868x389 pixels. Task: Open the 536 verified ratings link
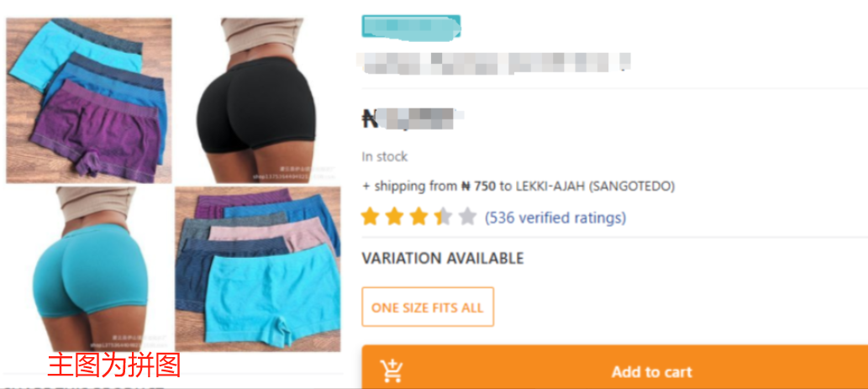click(x=555, y=218)
